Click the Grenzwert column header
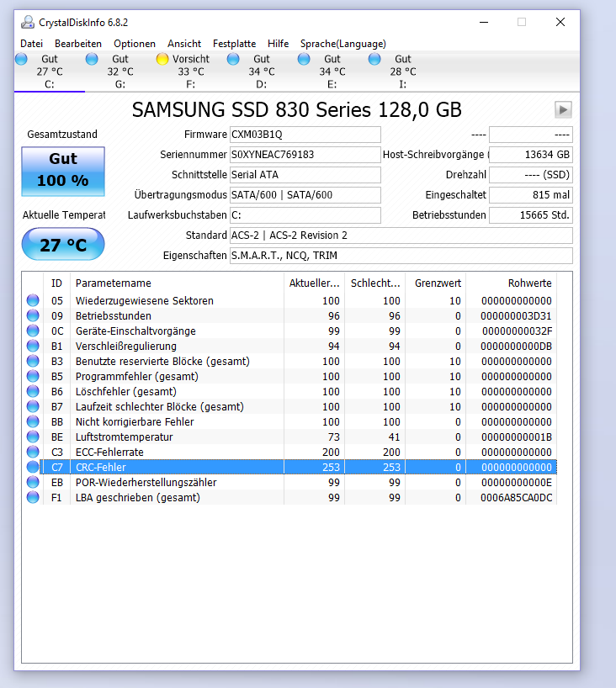The image size is (616, 688). pos(436,283)
